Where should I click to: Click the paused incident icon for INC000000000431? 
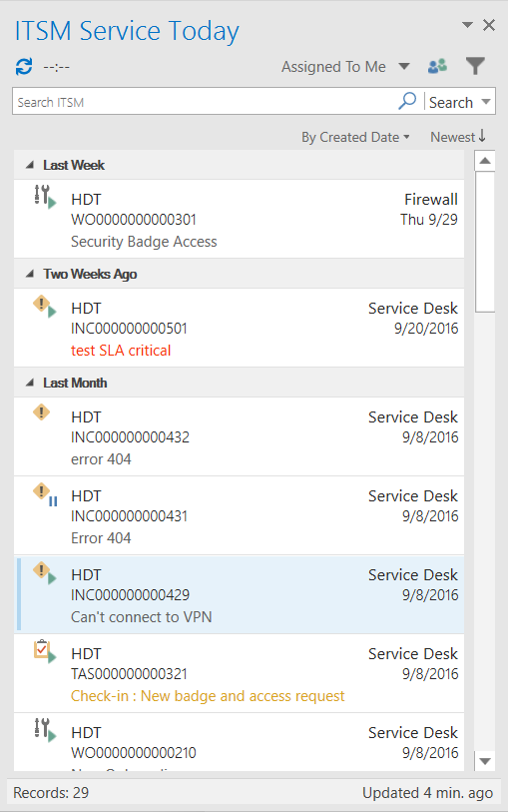coord(45,494)
